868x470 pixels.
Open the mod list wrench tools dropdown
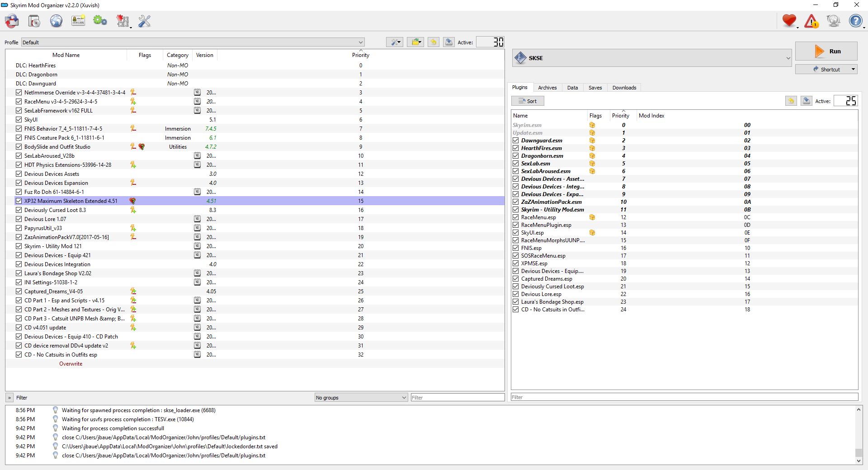[395, 42]
